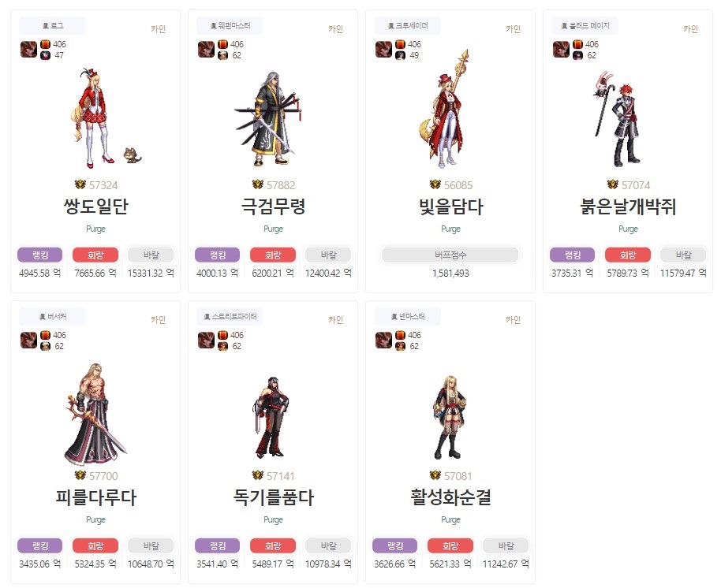Click the small 62 icon on 독기를품다 card
Screen dimensions: 721x588
(x=222, y=346)
